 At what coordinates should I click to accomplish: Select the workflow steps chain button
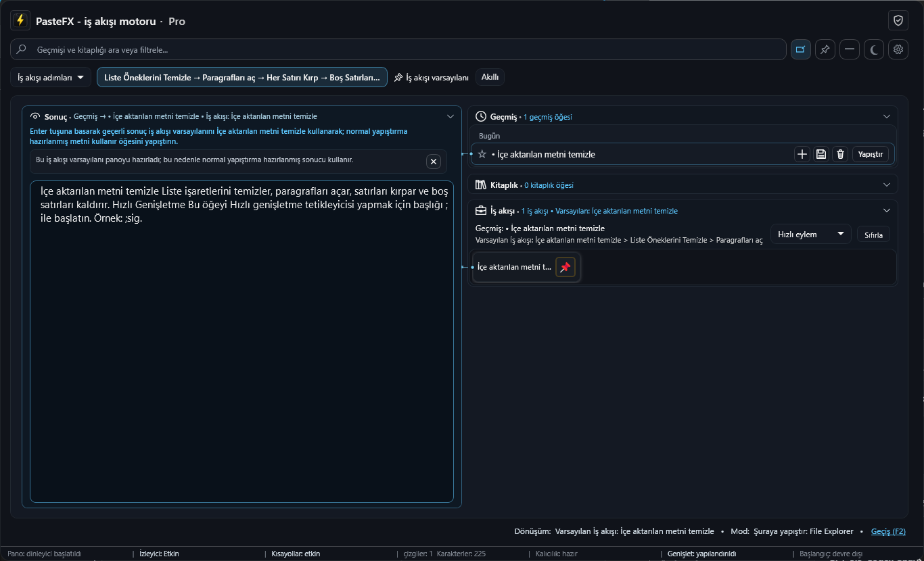pos(242,77)
